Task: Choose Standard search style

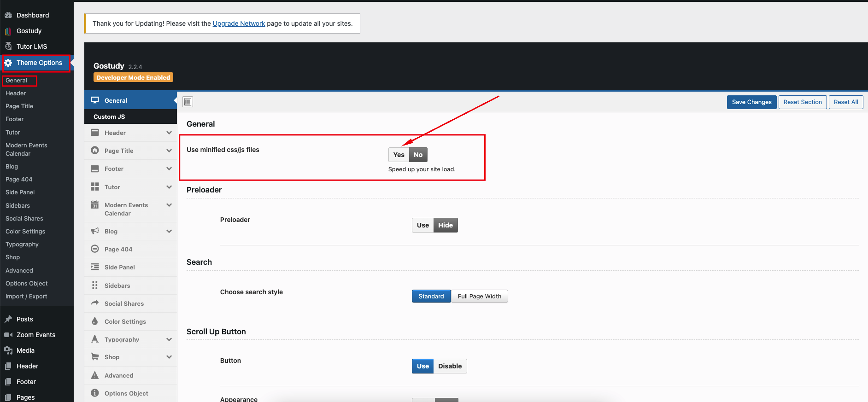Action: 431,296
